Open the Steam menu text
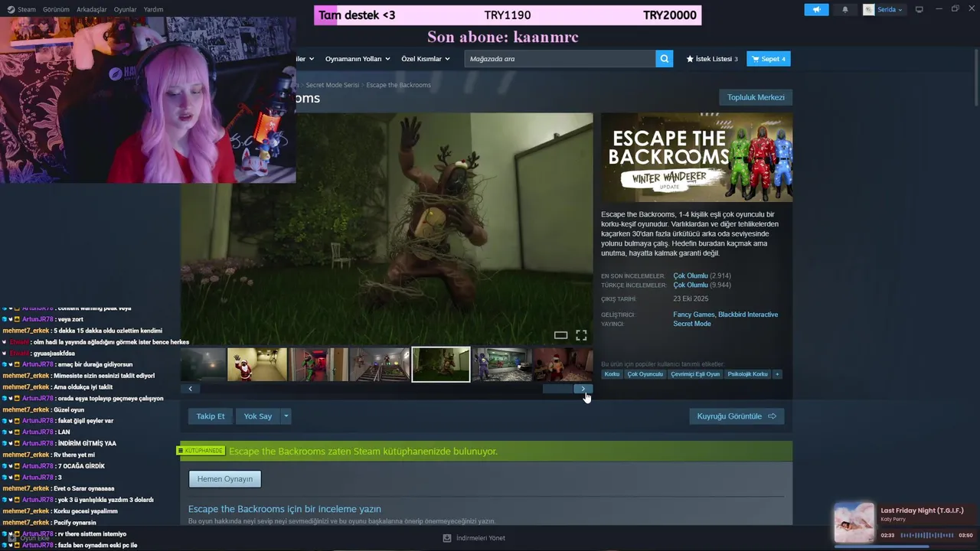980x551 pixels. click(27, 9)
